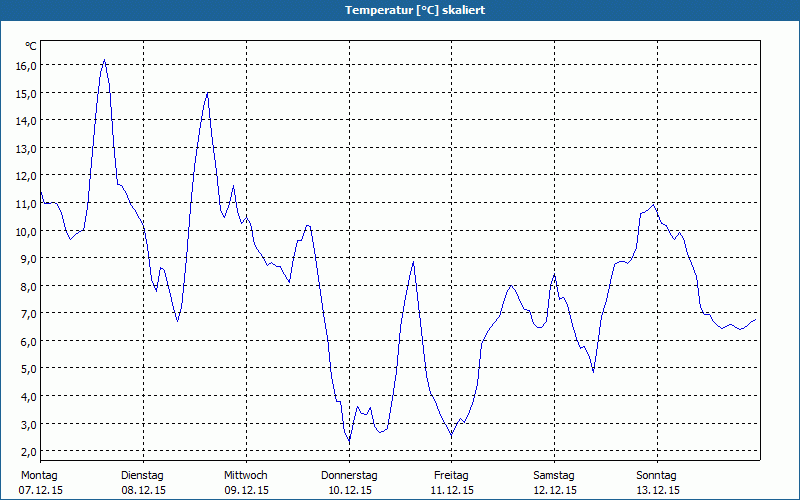800x500 pixels.
Task: Click the title 'Temperatur [°C] skaliert'
Action: pyautogui.click(x=415, y=10)
